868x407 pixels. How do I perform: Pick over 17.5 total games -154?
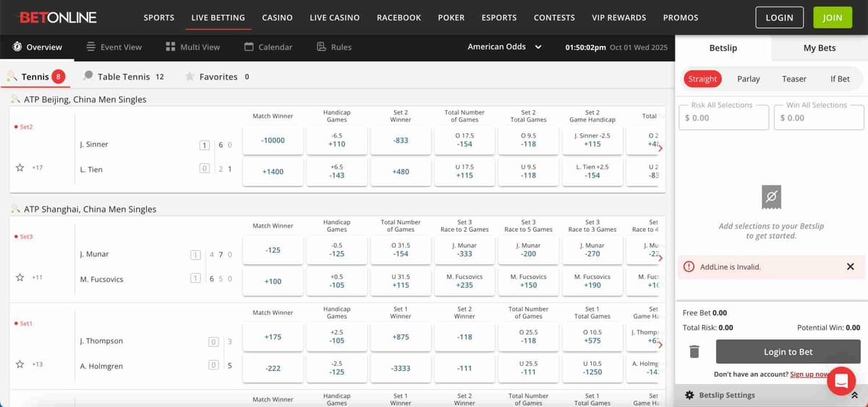[x=464, y=140]
